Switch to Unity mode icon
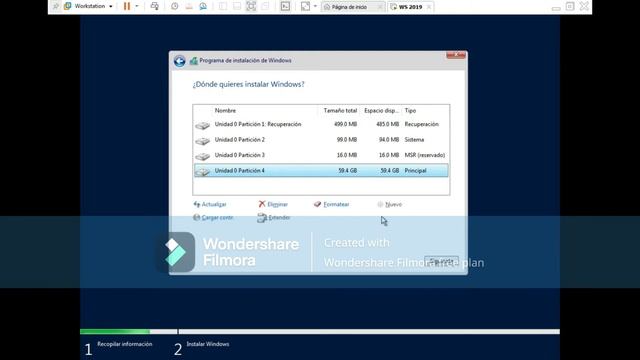Viewport: 640px width, 360px height. pyautogui.click(x=265, y=6)
